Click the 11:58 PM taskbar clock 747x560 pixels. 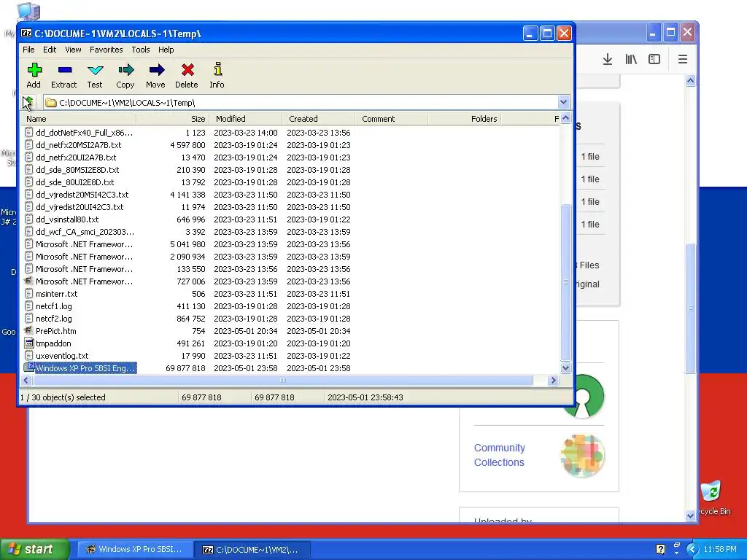click(720, 549)
